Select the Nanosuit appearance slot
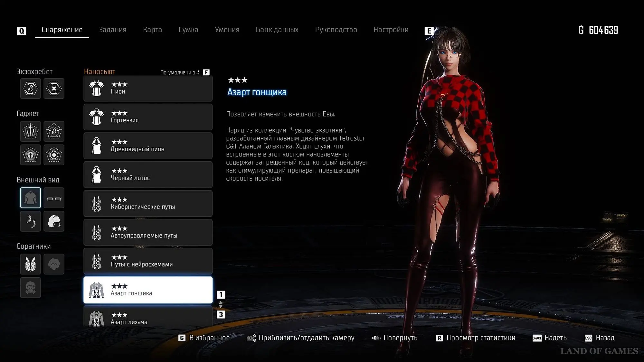The height and width of the screenshot is (362, 644). [31, 198]
